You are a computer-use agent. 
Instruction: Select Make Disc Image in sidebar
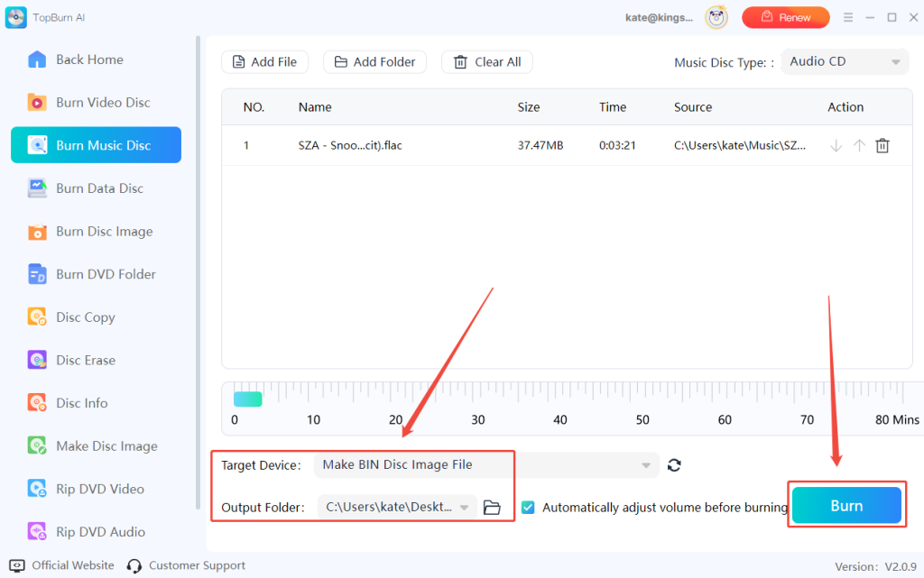coord(106,446)
